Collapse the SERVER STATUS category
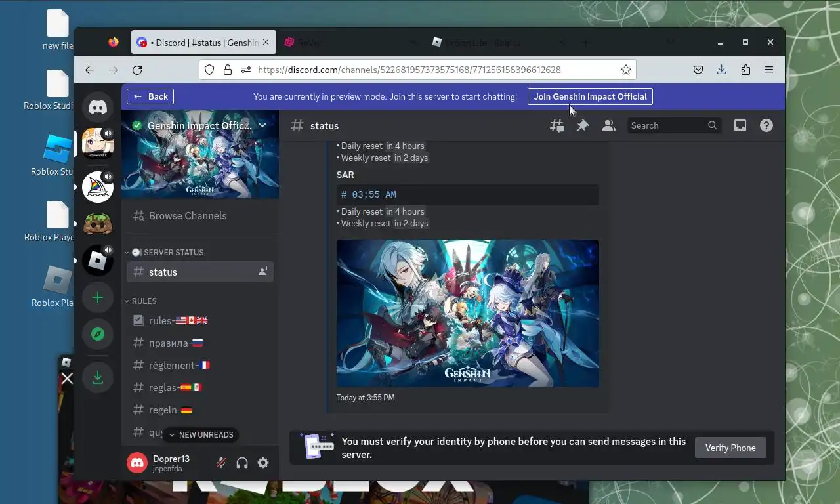The height and width of the screenshot is (504, 840). point(165,252)
